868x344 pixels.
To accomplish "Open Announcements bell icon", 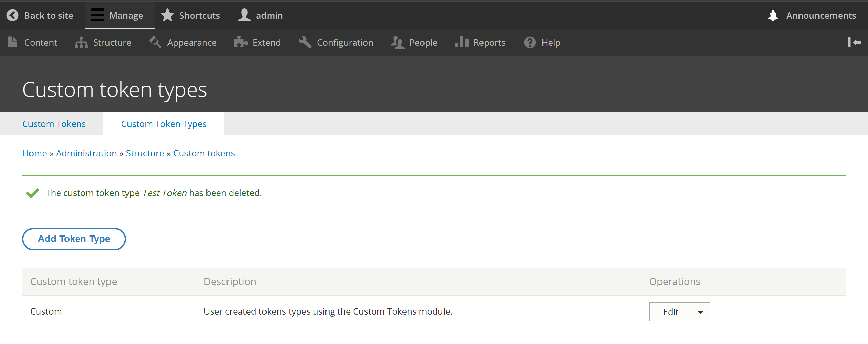I will [773, 15].
